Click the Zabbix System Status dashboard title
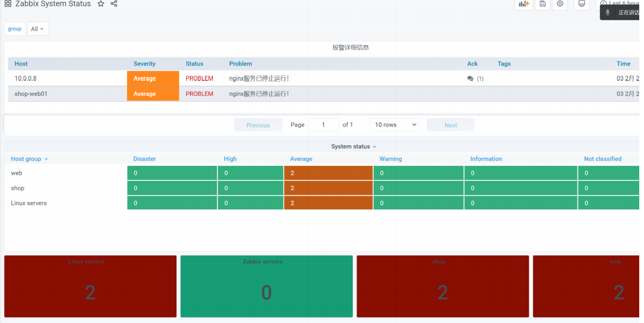644x323 pixels. [53, 4]
